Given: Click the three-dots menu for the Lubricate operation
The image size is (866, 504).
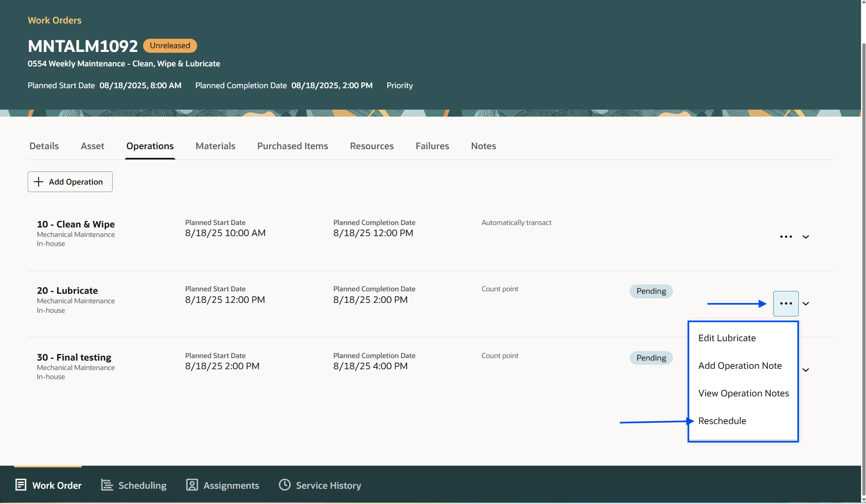Looking at the screenshot, I should coord(786,304).
